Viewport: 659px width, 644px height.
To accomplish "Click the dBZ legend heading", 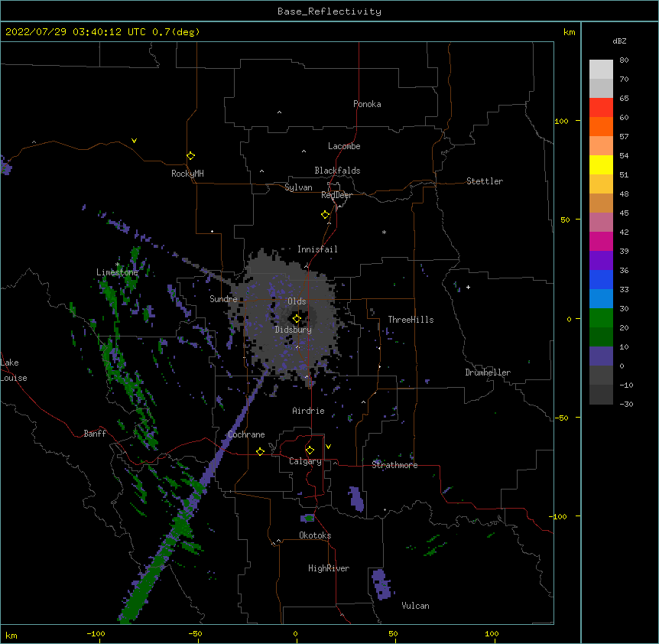I will click(x=619, y=41).
